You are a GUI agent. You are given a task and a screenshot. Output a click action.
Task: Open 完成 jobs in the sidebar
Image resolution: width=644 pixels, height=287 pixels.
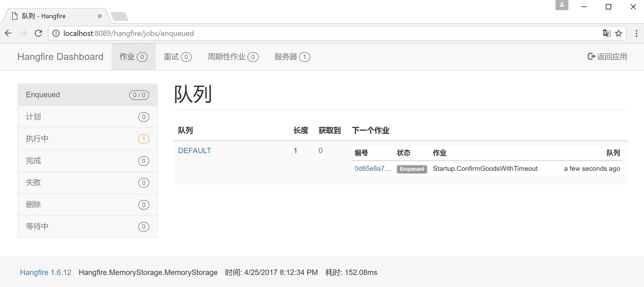pyautogui.click(x=87, y=161)
